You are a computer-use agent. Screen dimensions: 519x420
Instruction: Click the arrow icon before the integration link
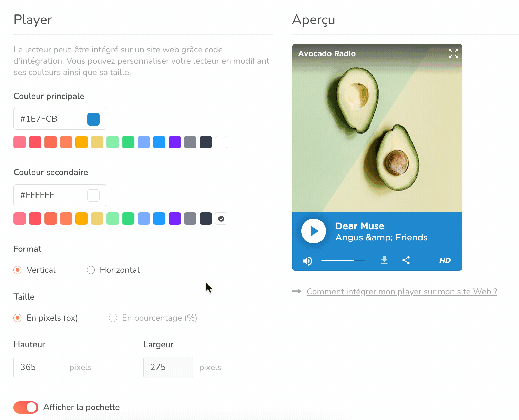coord(296,292)
